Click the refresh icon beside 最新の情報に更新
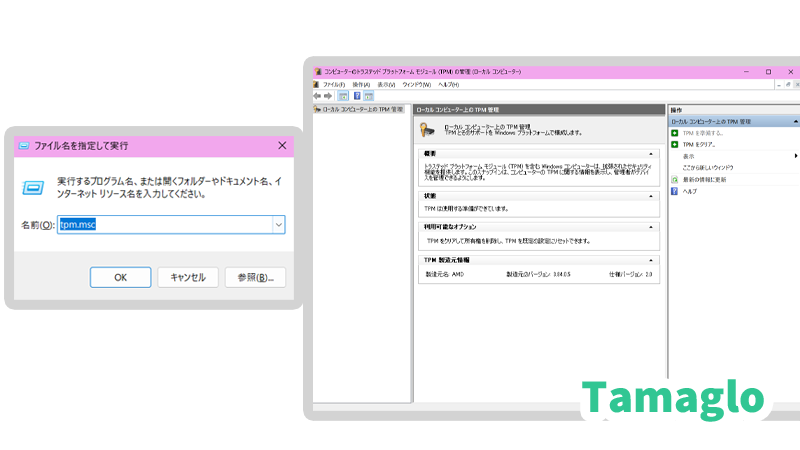The image size is (800, 450). click(675, 179)
